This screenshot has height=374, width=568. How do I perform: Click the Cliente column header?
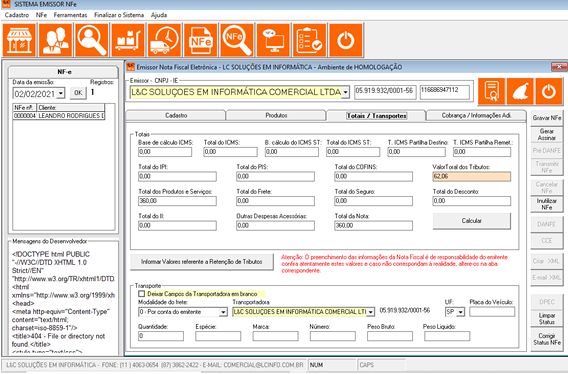click(71, 108)
